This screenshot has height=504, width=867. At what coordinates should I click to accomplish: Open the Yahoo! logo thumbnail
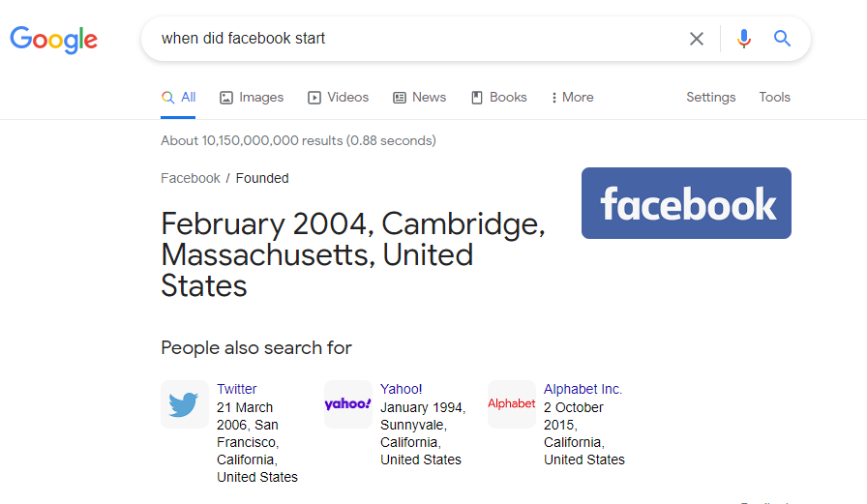coord(347,404)
